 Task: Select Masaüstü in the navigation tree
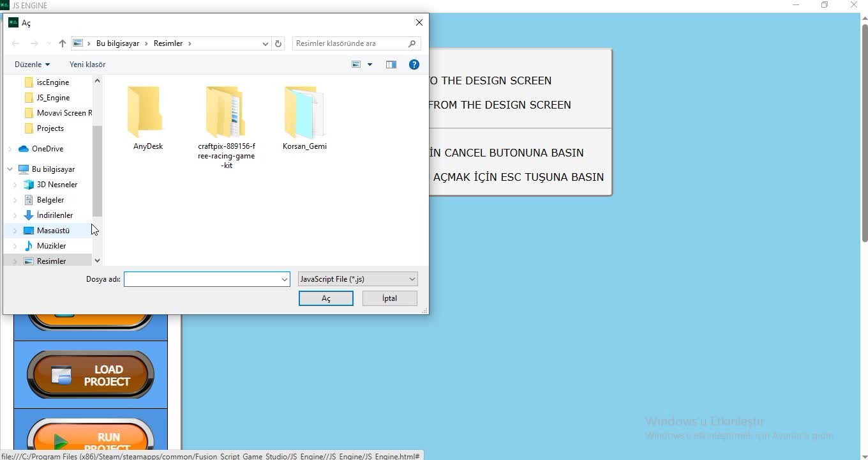(53, 231)
